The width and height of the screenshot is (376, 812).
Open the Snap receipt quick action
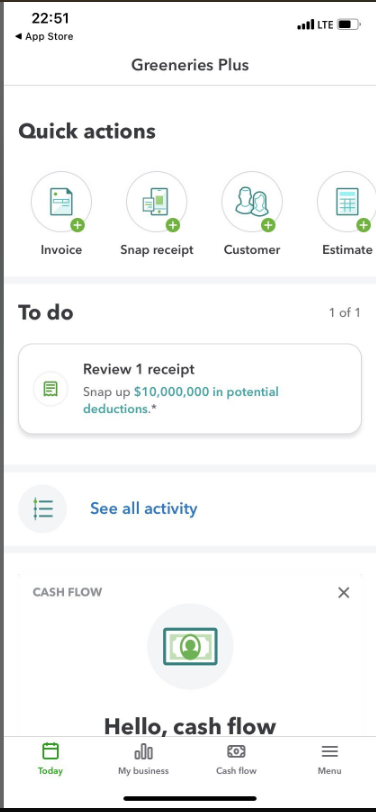coord(156,201)
